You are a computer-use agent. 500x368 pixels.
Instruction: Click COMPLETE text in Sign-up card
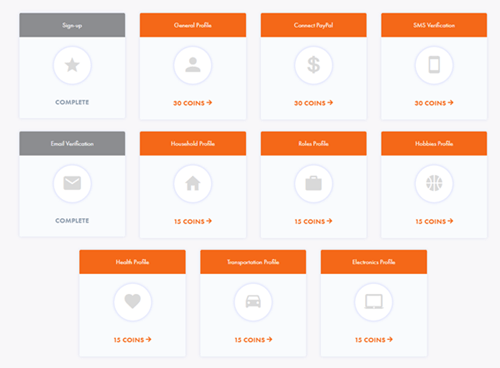[72, 102]
